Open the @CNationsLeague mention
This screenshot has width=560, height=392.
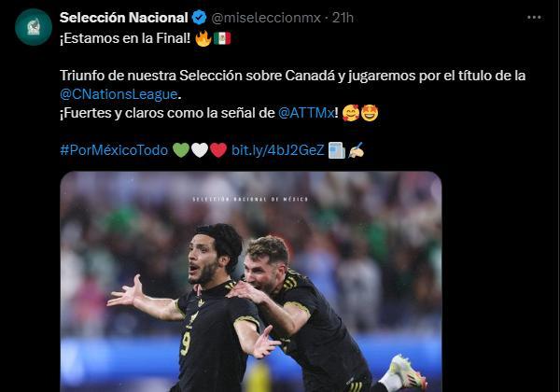(119, 94)
